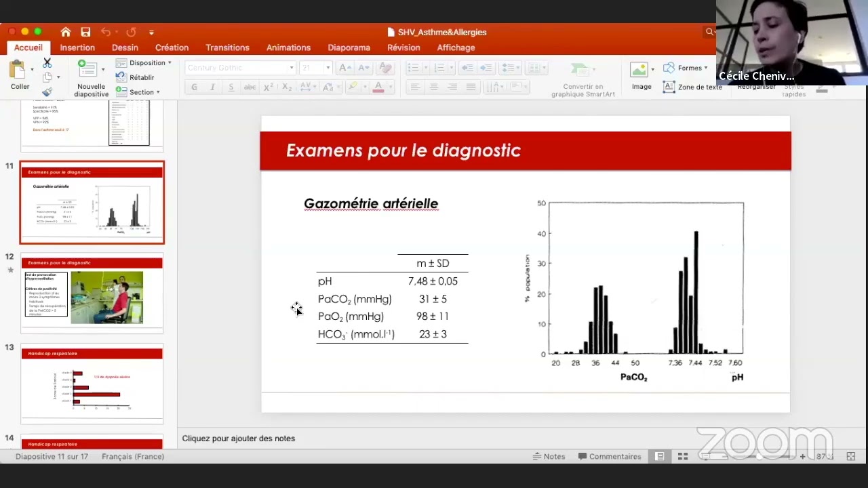Image resolution: width=868 pixels, height=488 pixels.
Task: Toggle numbered list button
Action: (439, 68)
